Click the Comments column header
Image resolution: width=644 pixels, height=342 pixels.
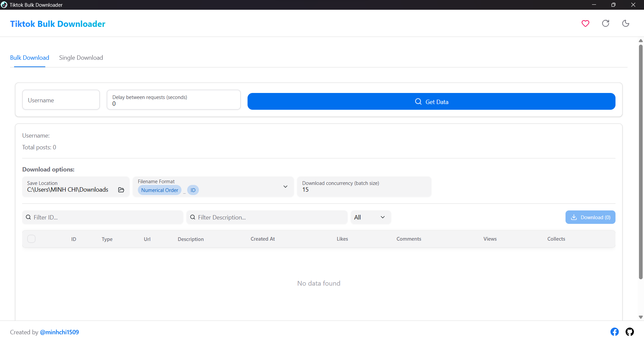coord(409,239)
